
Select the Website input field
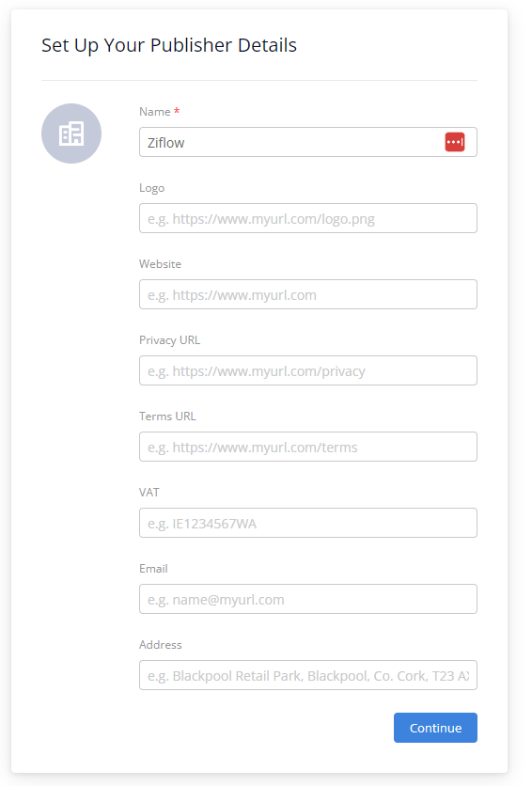(308, 294)
